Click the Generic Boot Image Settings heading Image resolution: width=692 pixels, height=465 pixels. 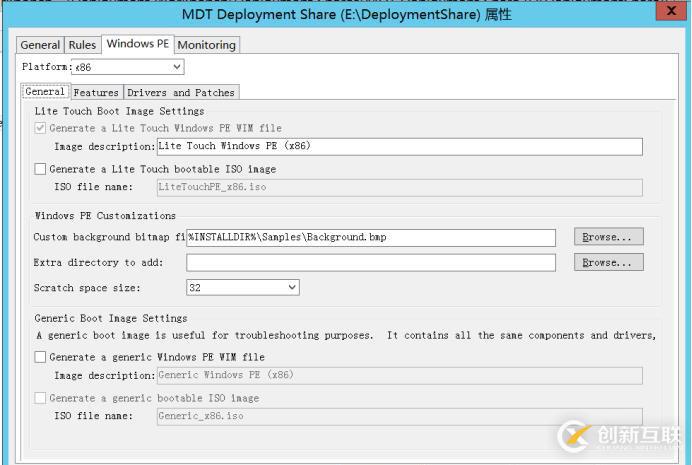[x=111, y=318]
